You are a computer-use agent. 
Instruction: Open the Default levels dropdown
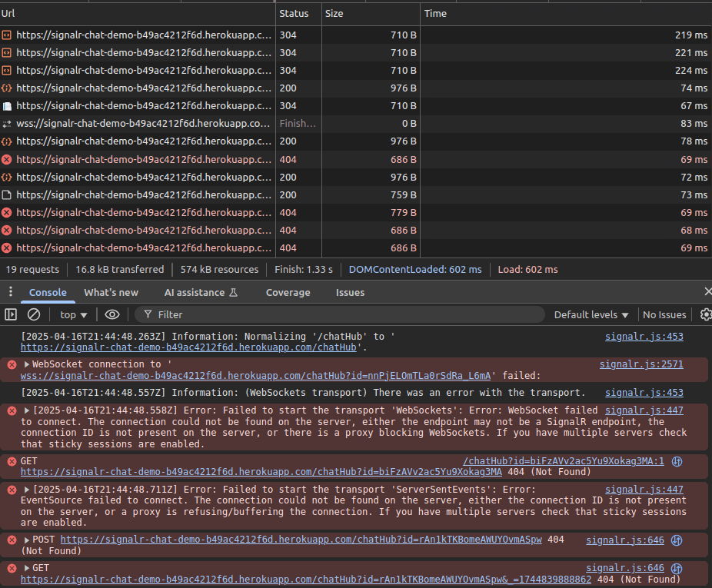coord(590,314)
